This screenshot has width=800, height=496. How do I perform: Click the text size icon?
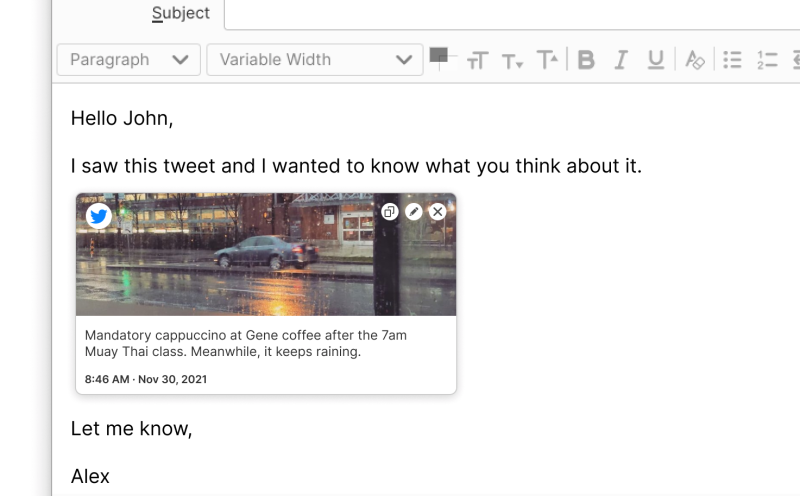(x=476, y=61)
